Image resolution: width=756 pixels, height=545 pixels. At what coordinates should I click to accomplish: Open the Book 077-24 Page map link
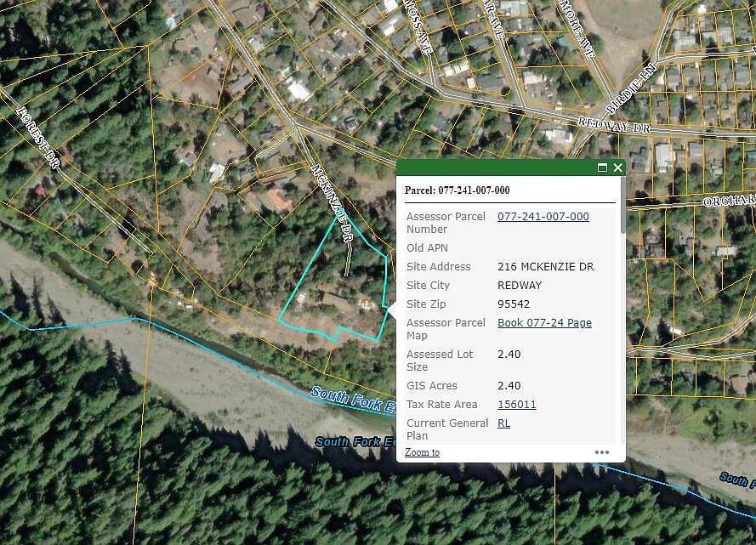click(x=544, y=323)
